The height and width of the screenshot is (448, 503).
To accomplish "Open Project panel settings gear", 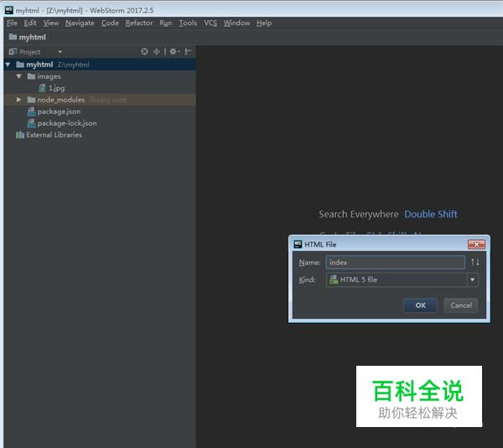I will [x=174, y=51].
